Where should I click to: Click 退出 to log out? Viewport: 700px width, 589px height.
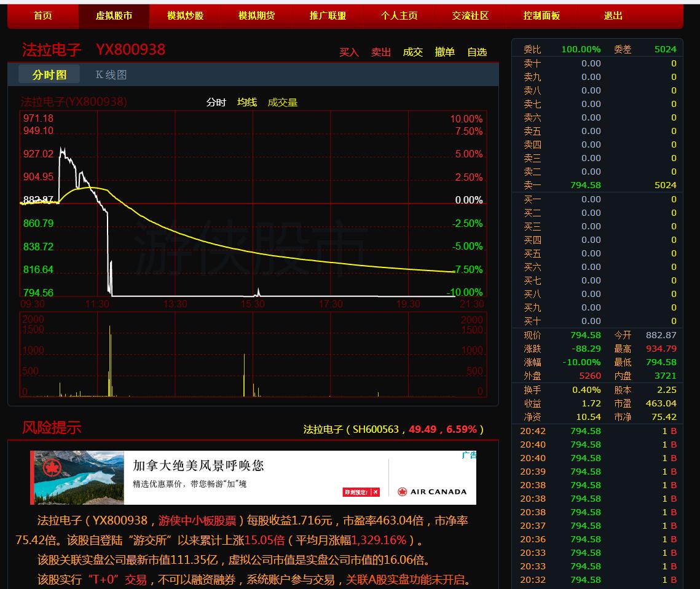pyautogui.click(x=613, y=16)
